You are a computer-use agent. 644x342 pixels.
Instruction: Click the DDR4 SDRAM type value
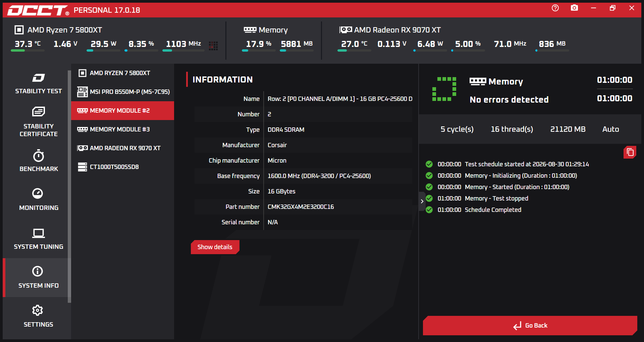tap(286, 130)
